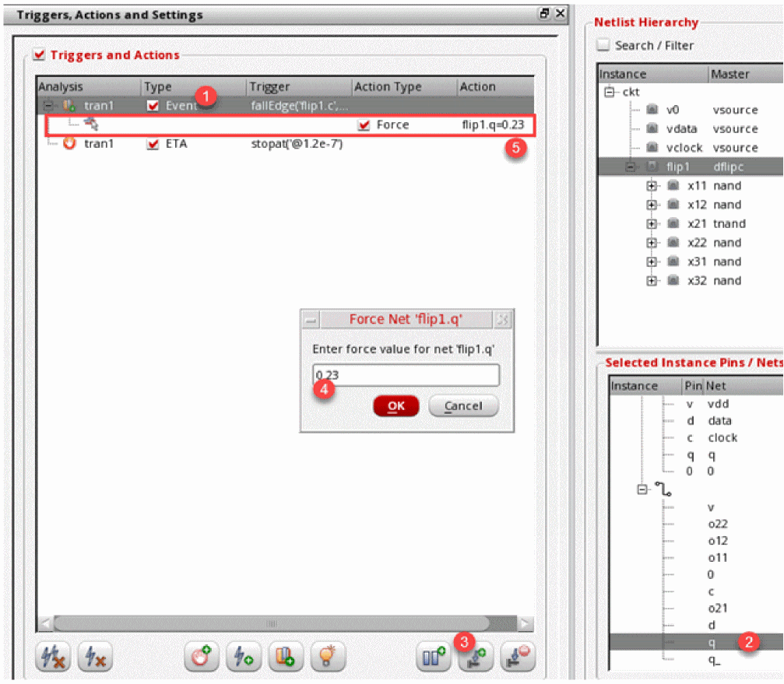Image resolution: width=784 pixels, height=684 pixels.
Task: Click the add force action icon
Action: (476, 657)
